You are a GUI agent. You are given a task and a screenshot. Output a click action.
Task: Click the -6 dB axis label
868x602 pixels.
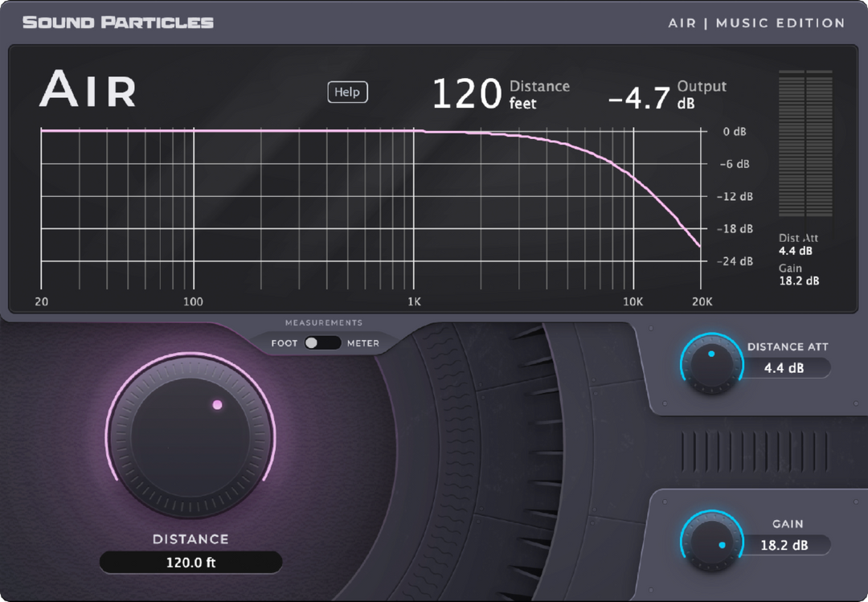(x=735, y=164)
